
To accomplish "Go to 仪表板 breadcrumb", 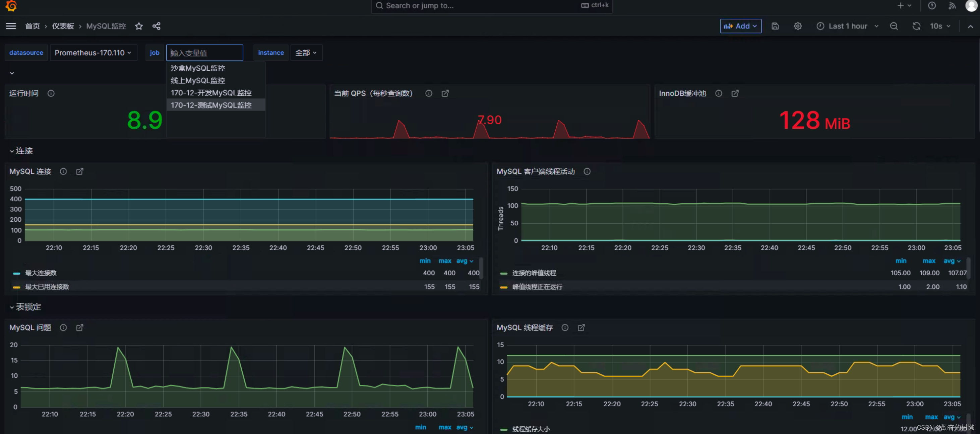I will click(x=63, y=26).
